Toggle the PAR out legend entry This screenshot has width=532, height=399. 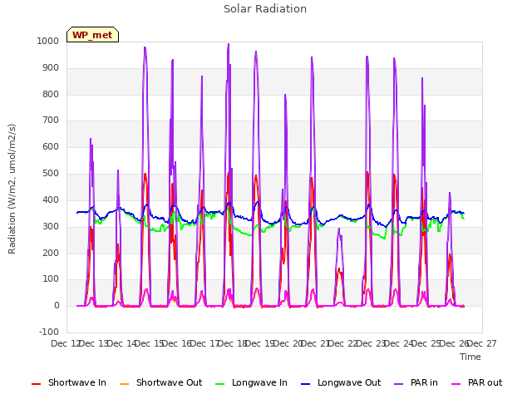[476, 382]
